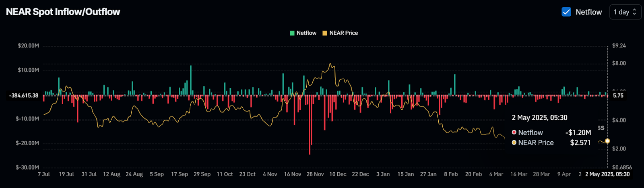Click the $-20.00M y-axis label
Screen dimensions: 644x188
[x=27, y=143]
